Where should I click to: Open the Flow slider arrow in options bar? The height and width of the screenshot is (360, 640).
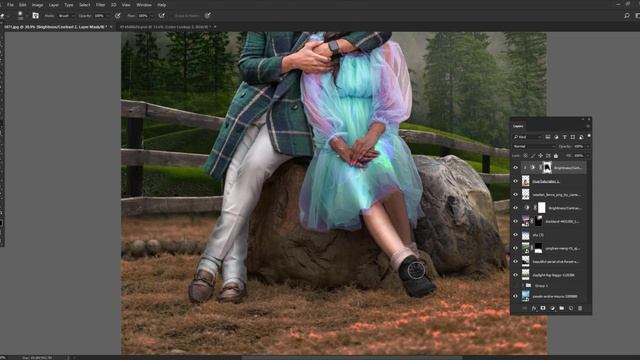click(151, 16)
